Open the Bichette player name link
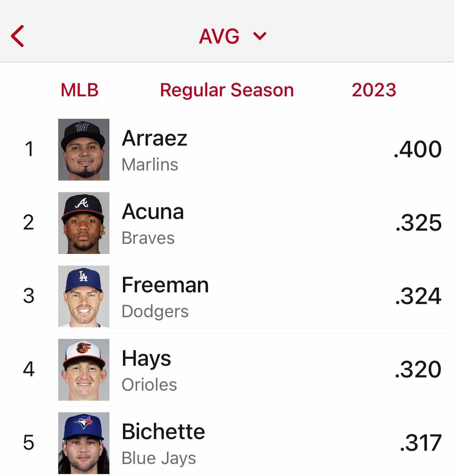The height and width of the screenshot is (476, 454). [163, 432]
